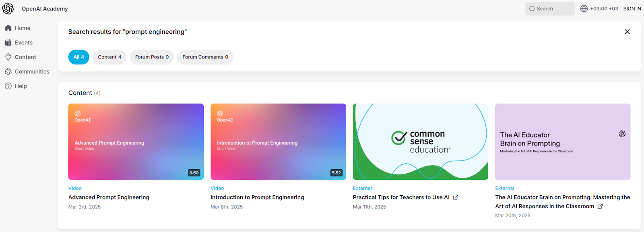Screen dimensions: 644x232
Task: Click the Help question mark icon
Action: click(x=8, y=86)
